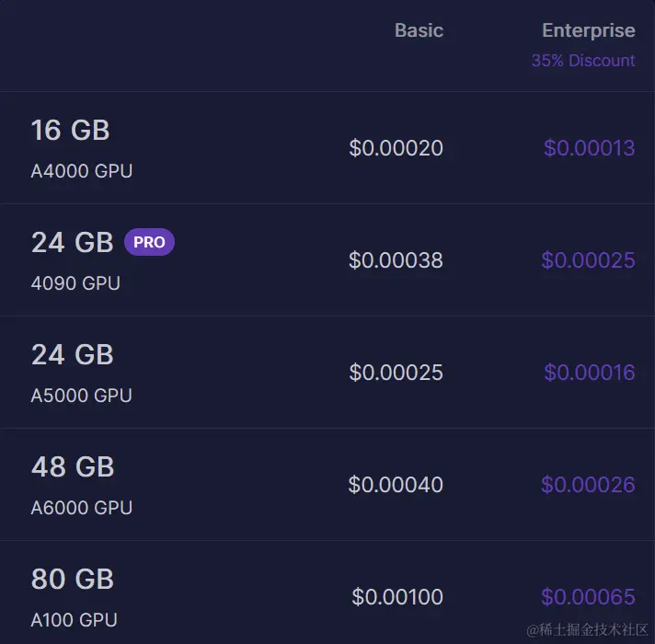Click the A100 GPU label
Image resolution: width=655 pixels, height=644 pixels.
pyautogui.click(x=74, y=620)
